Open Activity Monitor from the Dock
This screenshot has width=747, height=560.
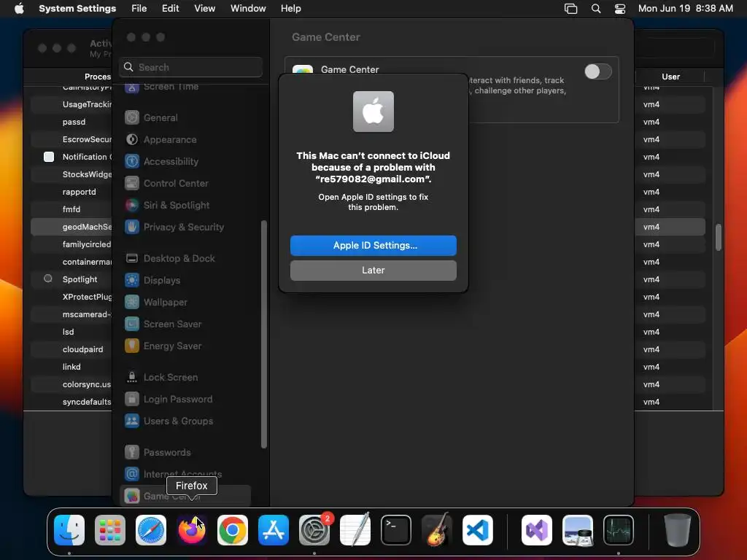click(x=619, y=530)
